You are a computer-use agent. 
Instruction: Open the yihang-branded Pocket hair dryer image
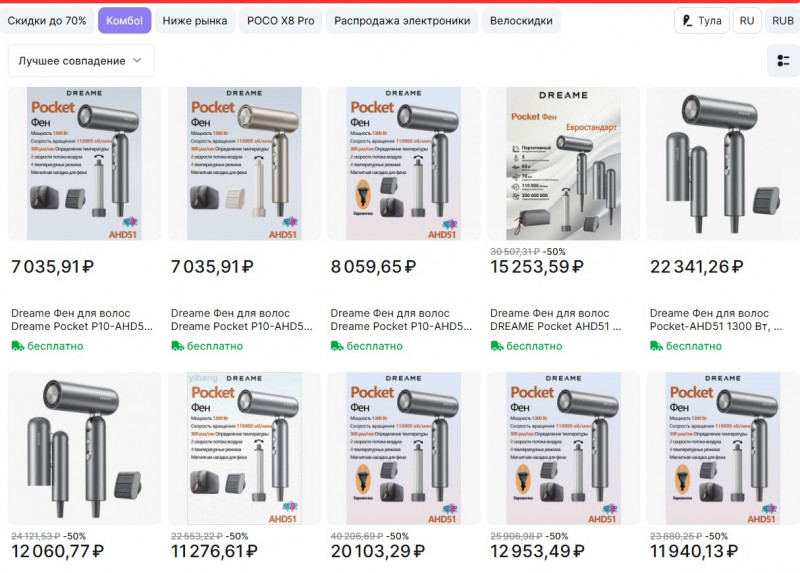click(x=244, y=449)
